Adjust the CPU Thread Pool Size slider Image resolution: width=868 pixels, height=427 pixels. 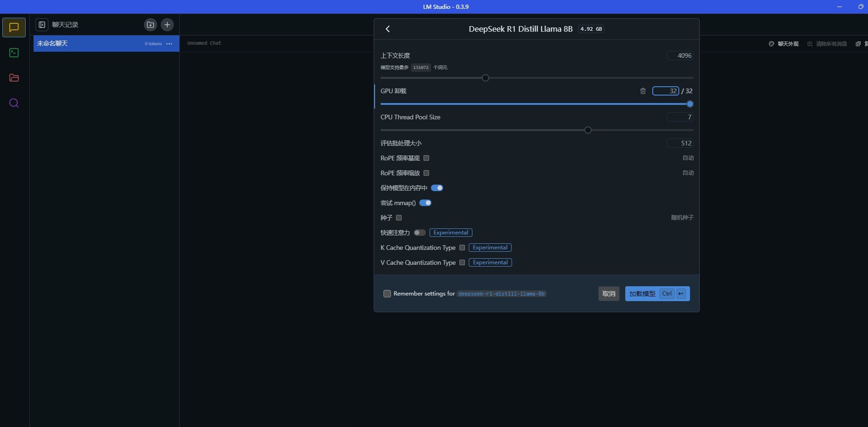click(x=588, y=130)
